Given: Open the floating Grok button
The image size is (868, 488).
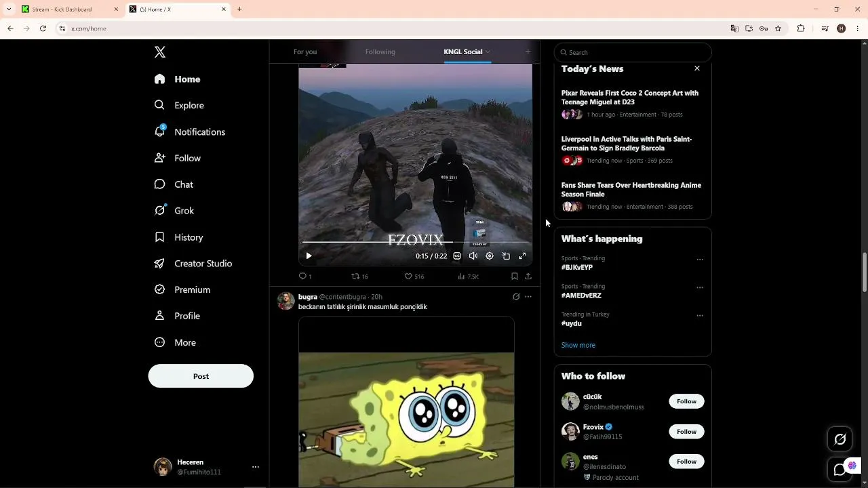Looking at the screenshot, I should 840,439.
